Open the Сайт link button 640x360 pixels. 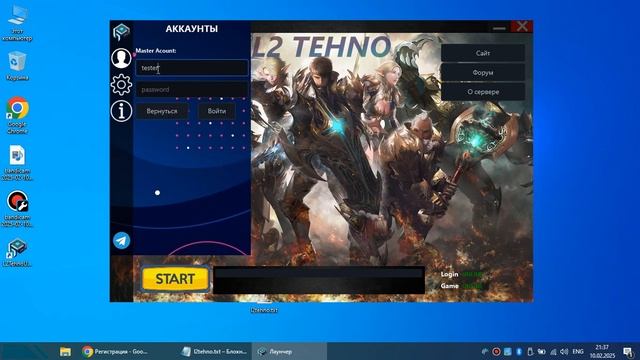click(483, 53)
